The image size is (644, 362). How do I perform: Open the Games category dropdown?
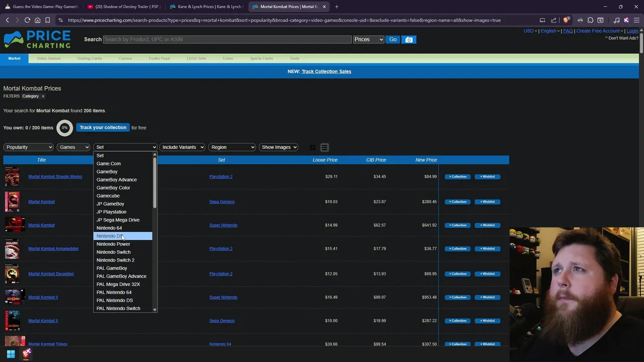(x=73, y=147)
